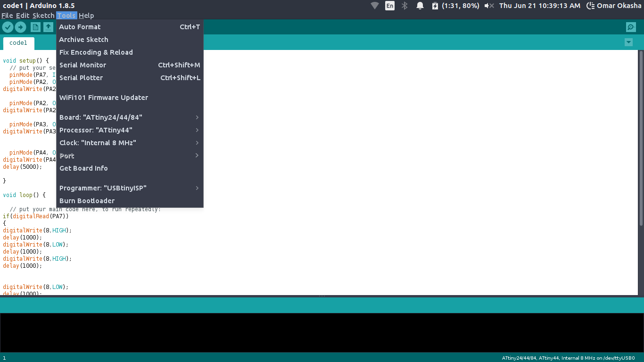Click the Wi-Fi network indicator
The width and height of the screenshot is (644, 362).
375,6
